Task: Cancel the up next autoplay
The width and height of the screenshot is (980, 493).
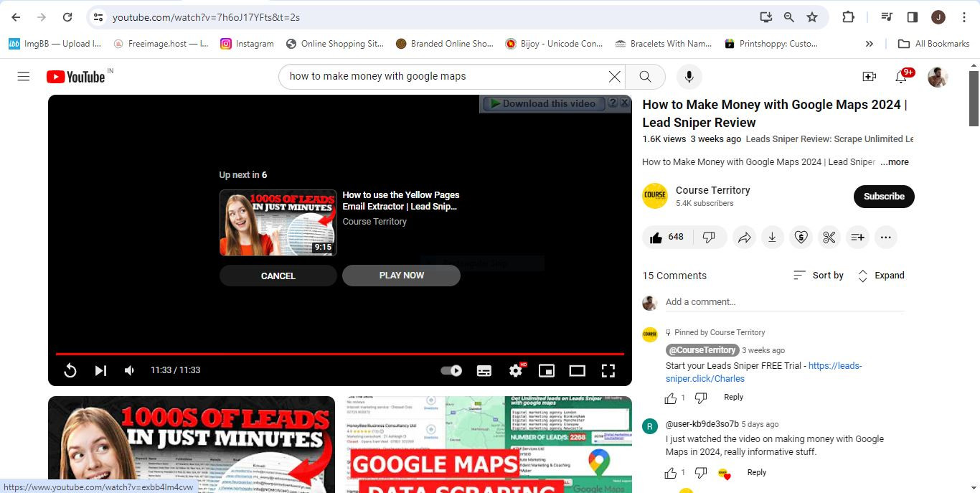Action: [x=278, y=276]
